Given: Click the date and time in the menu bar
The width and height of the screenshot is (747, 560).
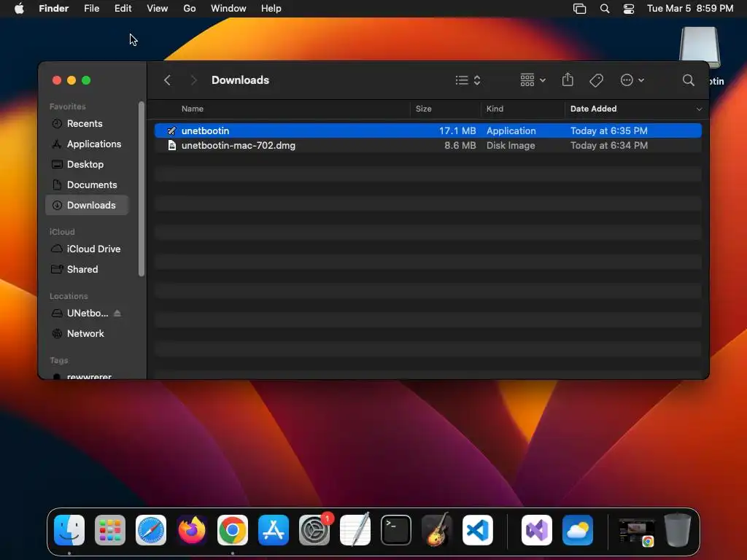Looking at the screenshot, I should (690, 8).
